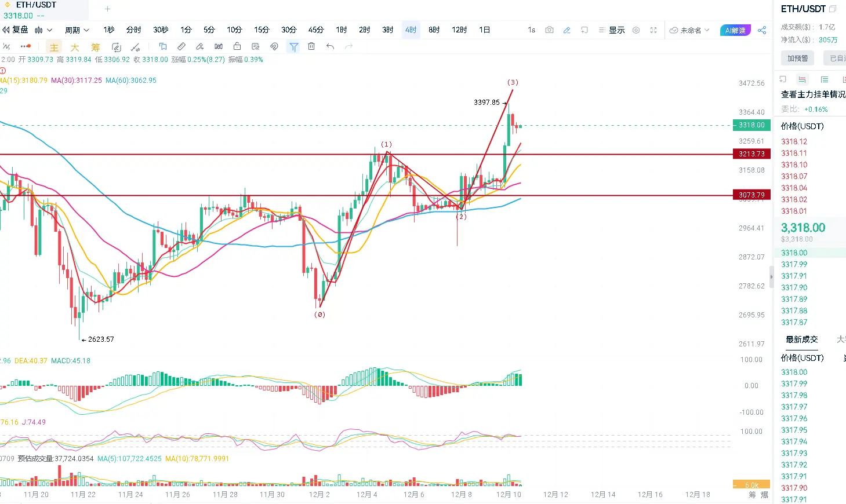Click the partially visible 已自选 favorites button

click(x=835, y=58)
